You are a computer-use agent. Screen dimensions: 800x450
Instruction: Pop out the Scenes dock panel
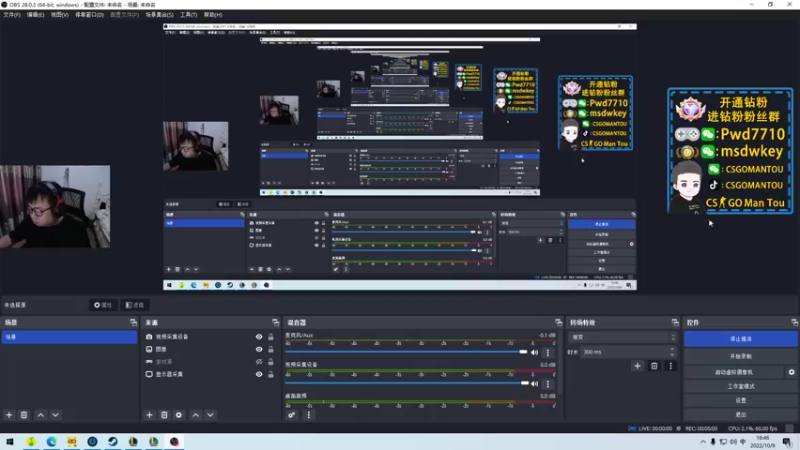134,322
